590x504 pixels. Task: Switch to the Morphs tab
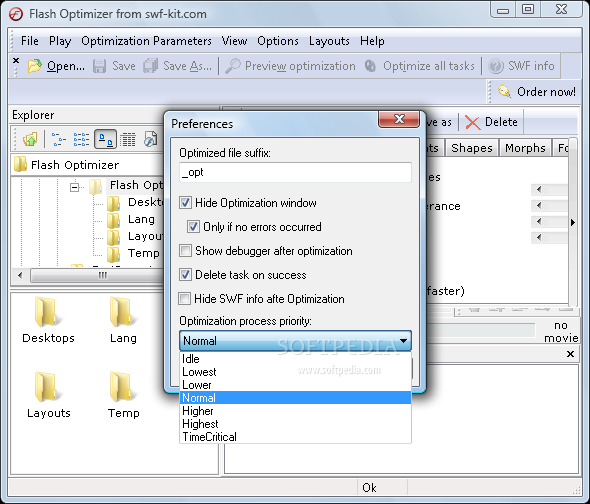[x=525, y=148]
